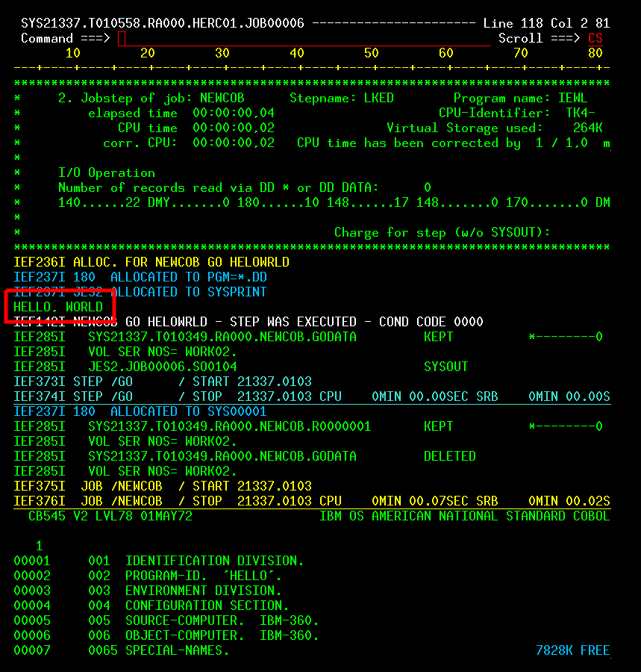Click column marker 40 on the ruler

point(296,53)
